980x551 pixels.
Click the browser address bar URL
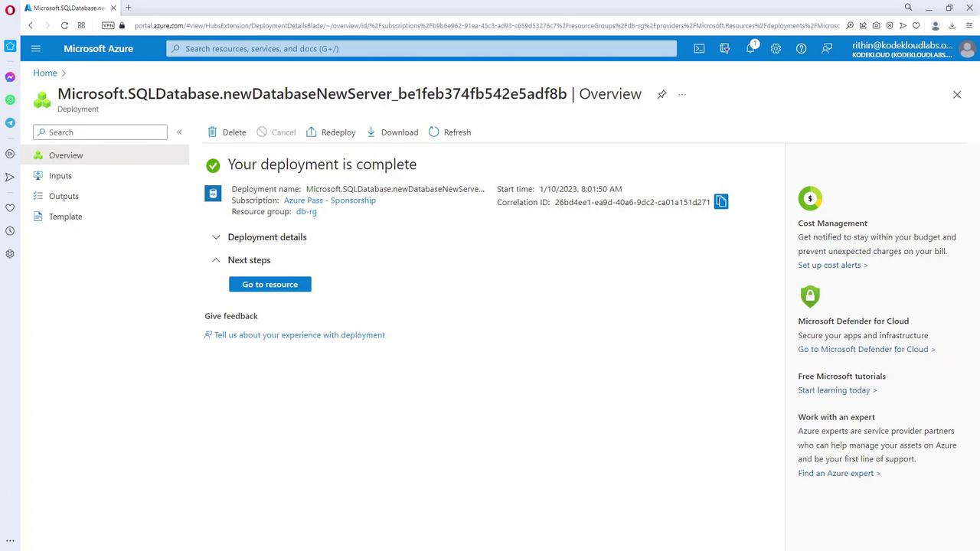pyautogui.click(x=486, y=25)
